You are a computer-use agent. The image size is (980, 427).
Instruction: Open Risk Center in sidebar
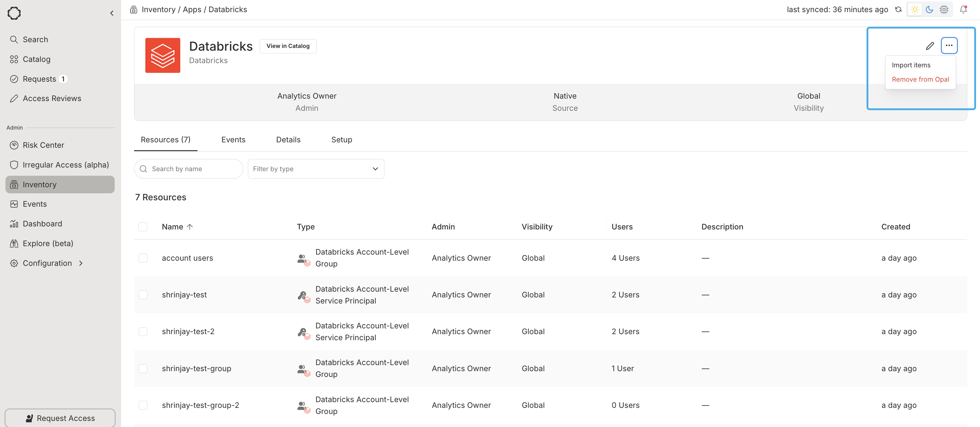click(43, 145)
